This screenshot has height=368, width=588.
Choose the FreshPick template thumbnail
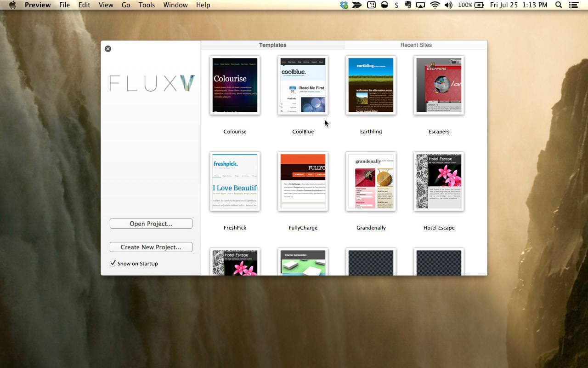235,181
